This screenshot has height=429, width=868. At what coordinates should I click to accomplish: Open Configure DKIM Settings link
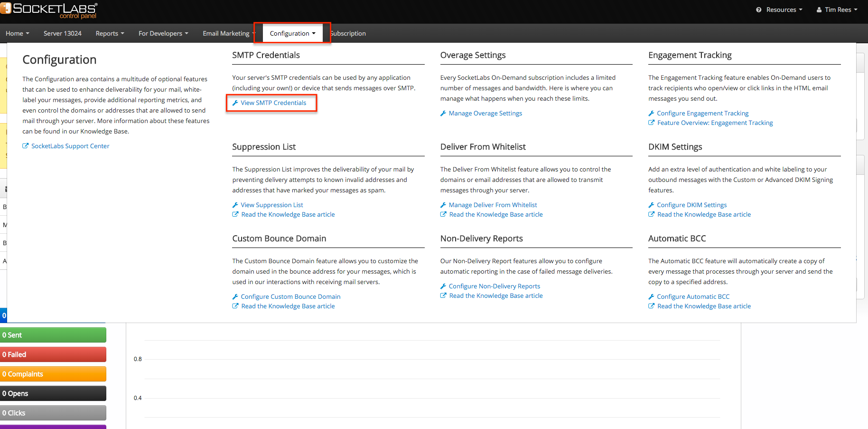(692, 205)
